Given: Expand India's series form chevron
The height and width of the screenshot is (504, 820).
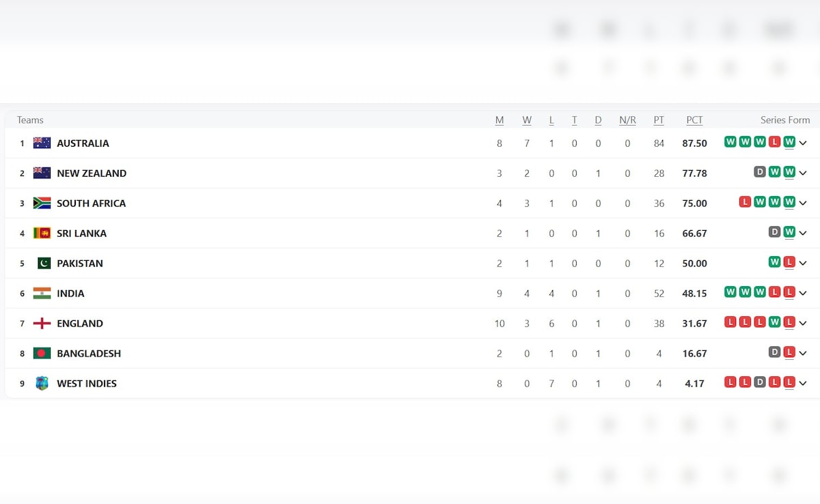Looking at the screenshot, I should click(x=803, y=293).
